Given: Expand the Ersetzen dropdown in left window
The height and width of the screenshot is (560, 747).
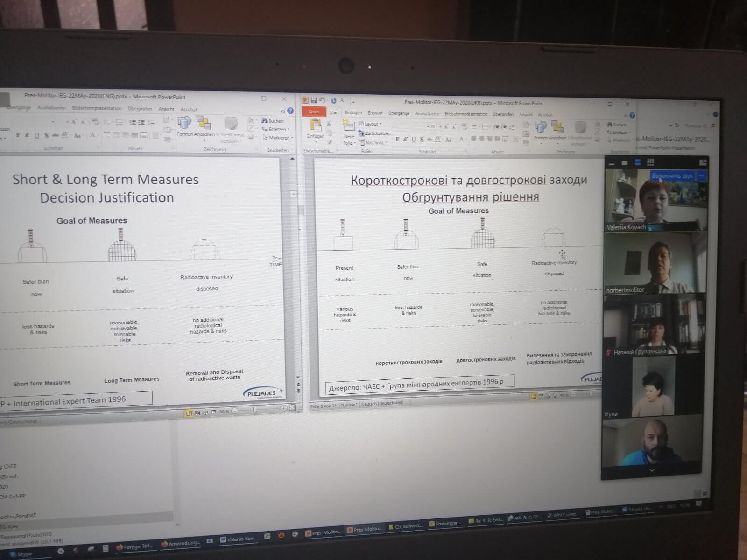Looking at the screenshot, I should (277, 129).
